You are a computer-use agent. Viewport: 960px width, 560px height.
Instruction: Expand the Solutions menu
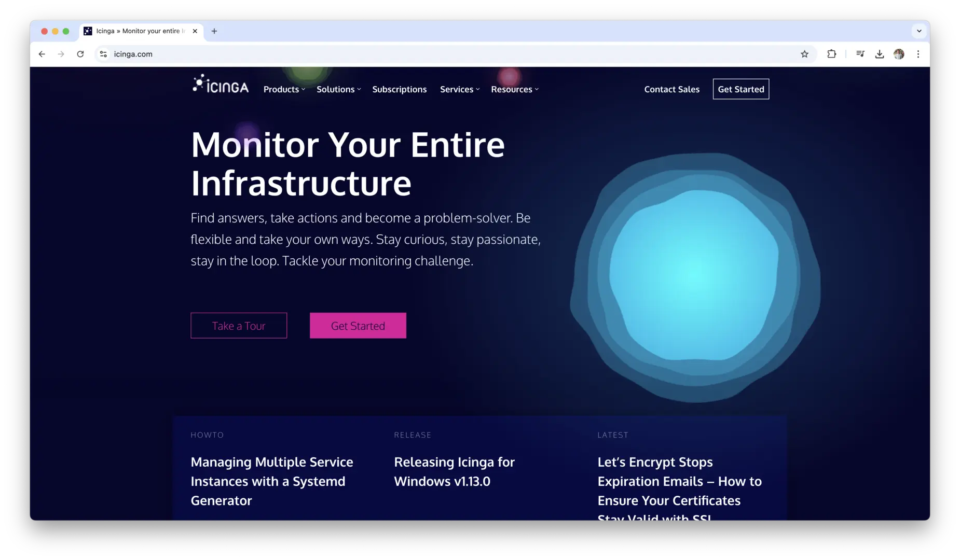[339, 89]
